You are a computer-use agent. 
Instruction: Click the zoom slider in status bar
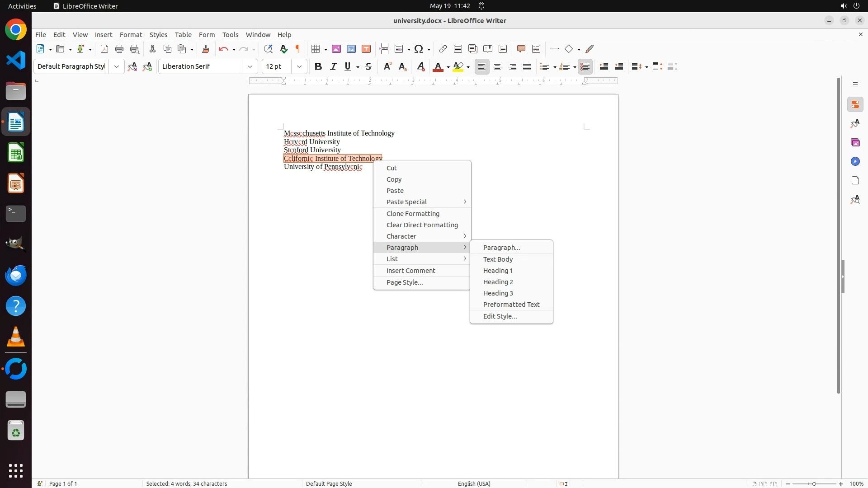point(814,483)
